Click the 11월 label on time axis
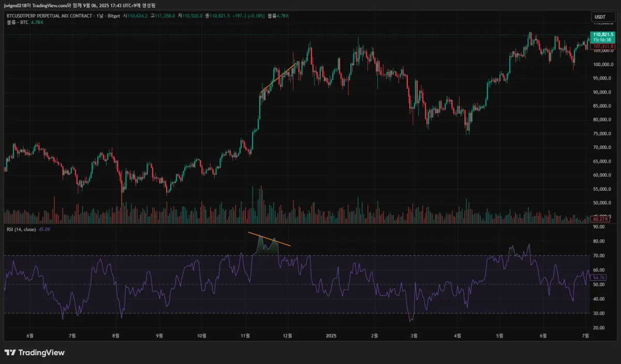621x364 pixels. tap(245, 336)
